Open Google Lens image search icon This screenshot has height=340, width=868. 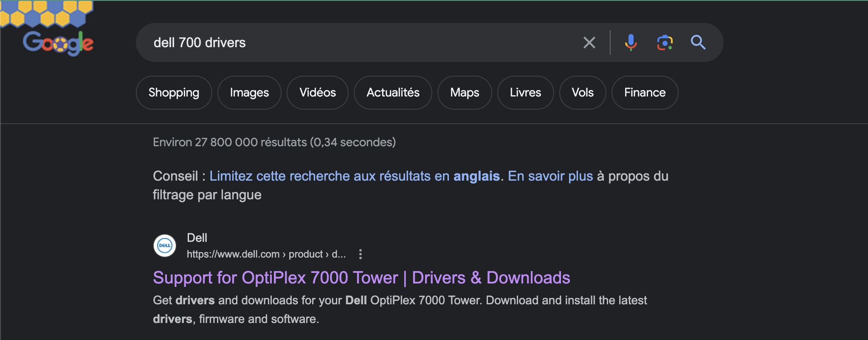pos(665,42)
